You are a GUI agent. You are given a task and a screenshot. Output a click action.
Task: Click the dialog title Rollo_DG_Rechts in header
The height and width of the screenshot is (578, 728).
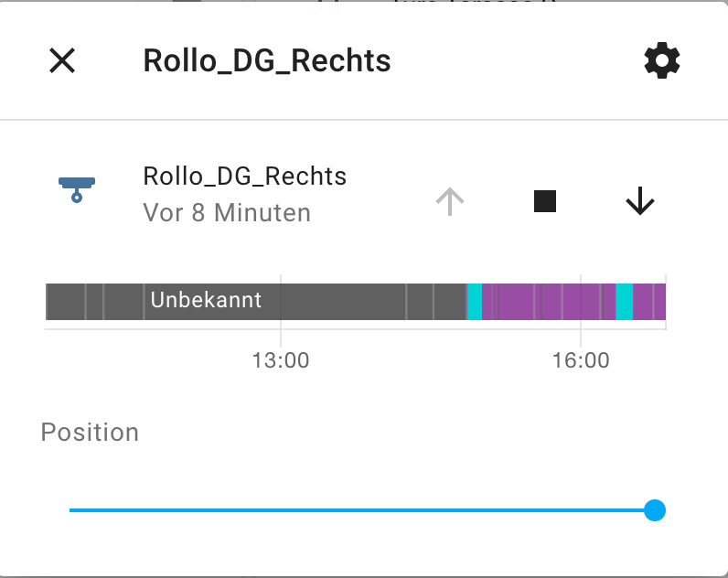click(x=267, y=61)
